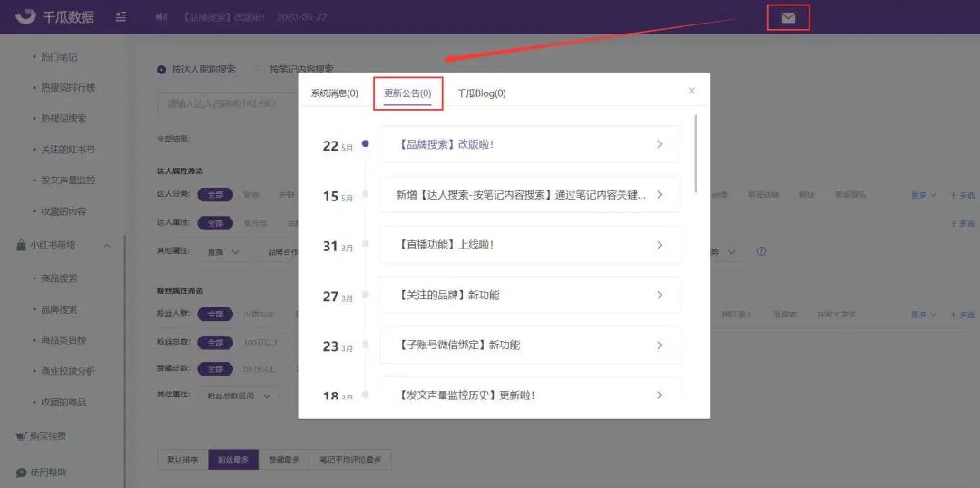Open 热搜词搜索 in sidebar
The width and height of the screenshot is (980, 488).
(x=64, y=118)
